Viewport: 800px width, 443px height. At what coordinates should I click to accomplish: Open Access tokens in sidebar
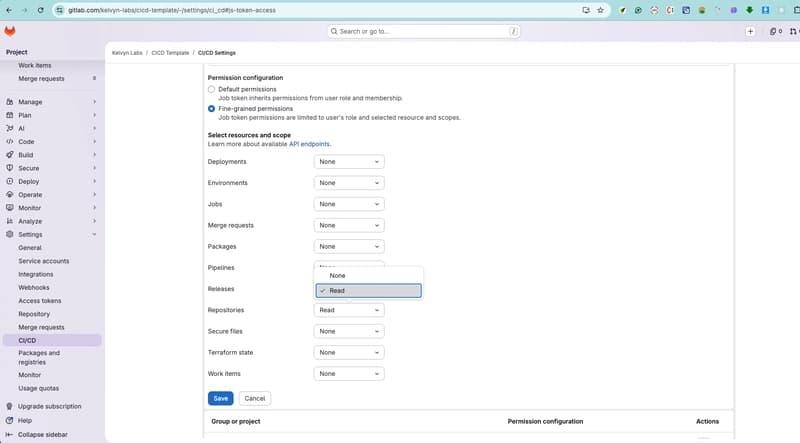[40, 301]
